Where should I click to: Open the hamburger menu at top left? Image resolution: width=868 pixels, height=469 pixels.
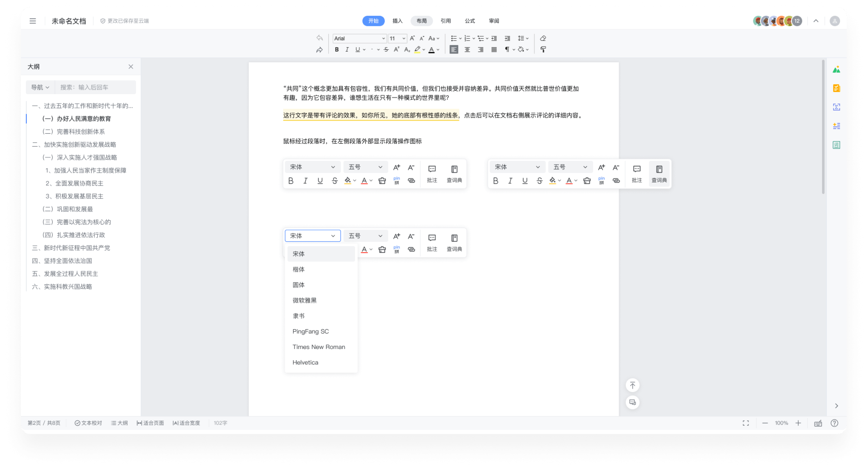point(33,21)
